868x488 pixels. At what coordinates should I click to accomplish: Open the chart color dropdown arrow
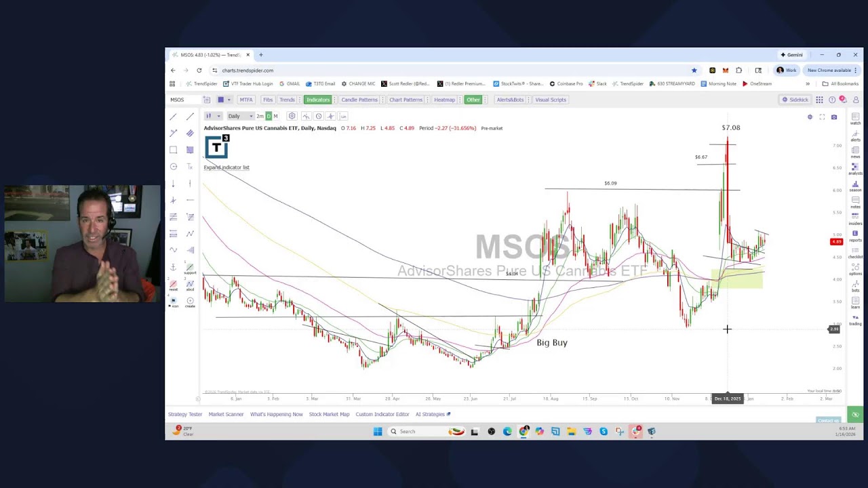tap(229, 100)
